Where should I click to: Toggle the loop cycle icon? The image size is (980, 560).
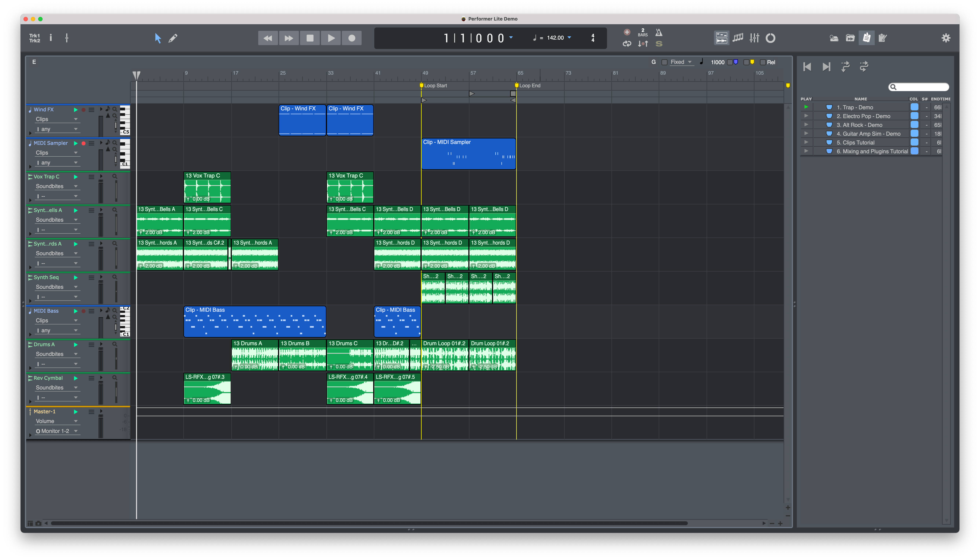coord(627,44)
